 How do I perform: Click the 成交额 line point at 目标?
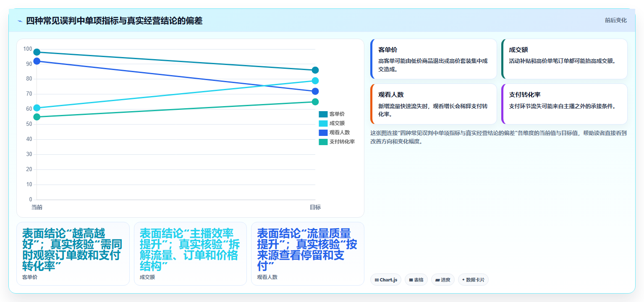click(315, 81)
